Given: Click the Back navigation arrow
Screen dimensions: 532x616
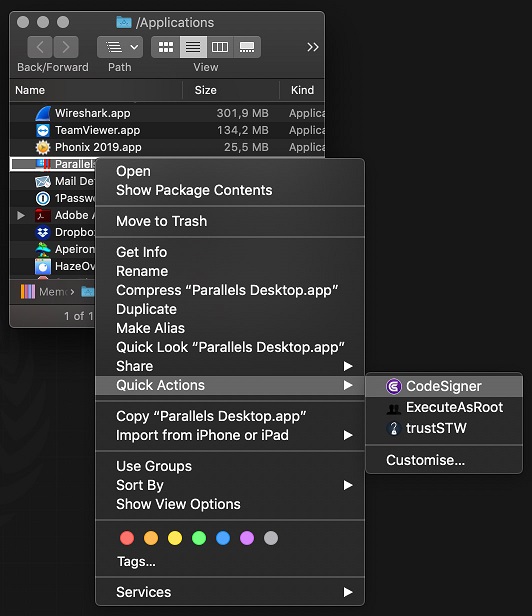Looking at the screenshot, I should click(x=40, y=47).
